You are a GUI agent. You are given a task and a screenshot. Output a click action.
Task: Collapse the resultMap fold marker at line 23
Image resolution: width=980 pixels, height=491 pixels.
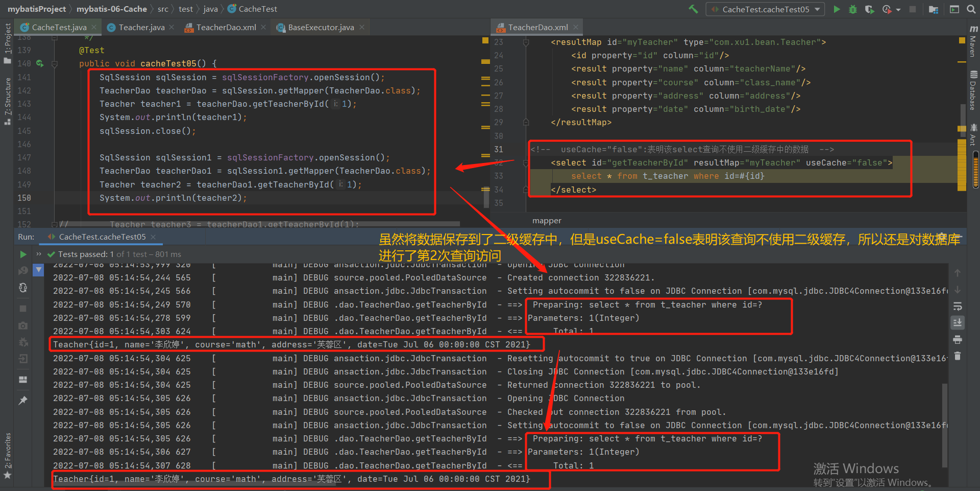point(526,42)
